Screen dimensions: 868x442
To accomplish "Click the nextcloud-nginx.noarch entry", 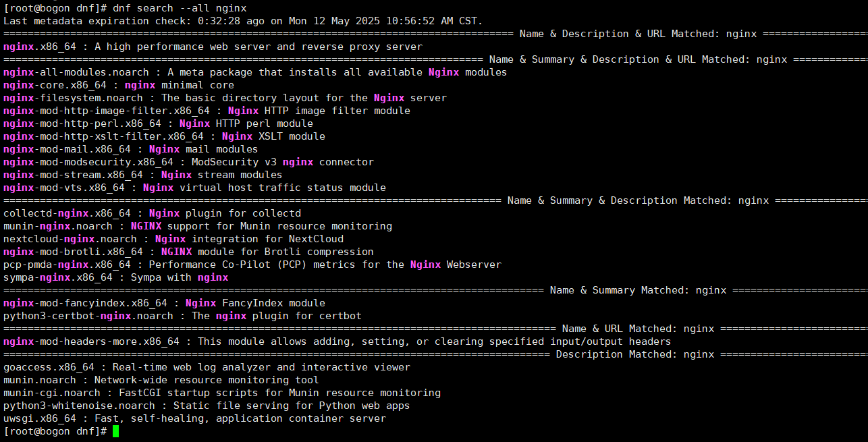I will point(173,239).
